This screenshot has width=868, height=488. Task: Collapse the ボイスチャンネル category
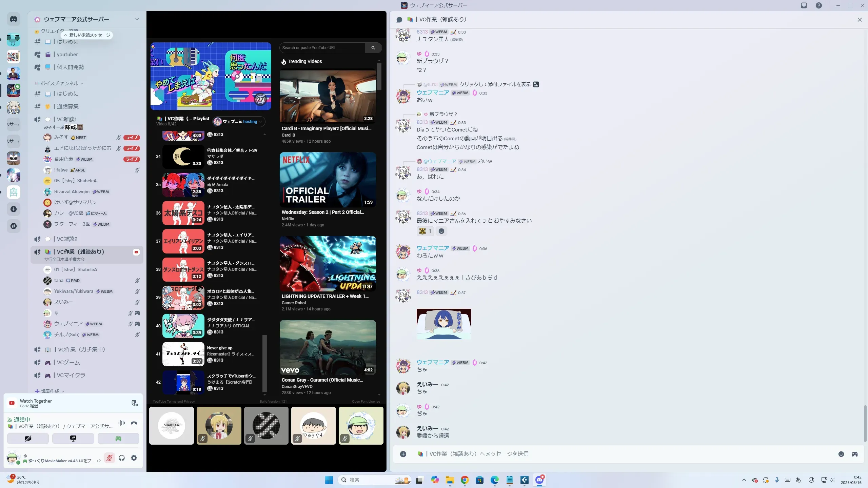click(59, 83)
